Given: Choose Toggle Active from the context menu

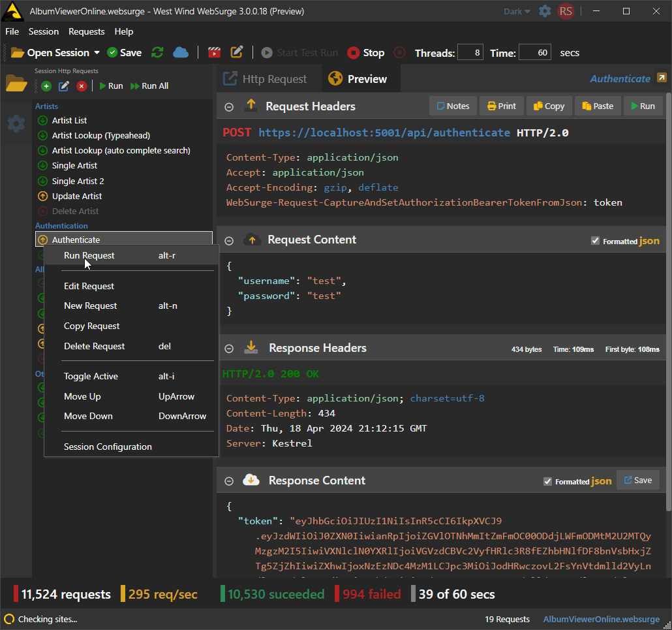Looking at the screenshot, I should coord(91,377).
